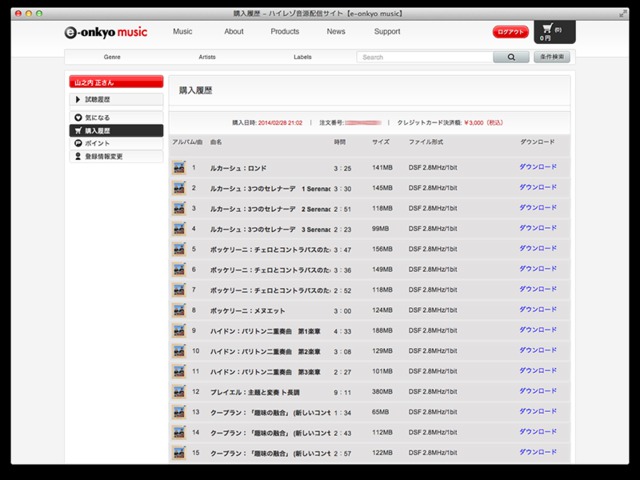Screen dimensions: 640x480
Task: Go to the Support menu
Action: pos(387,32)
